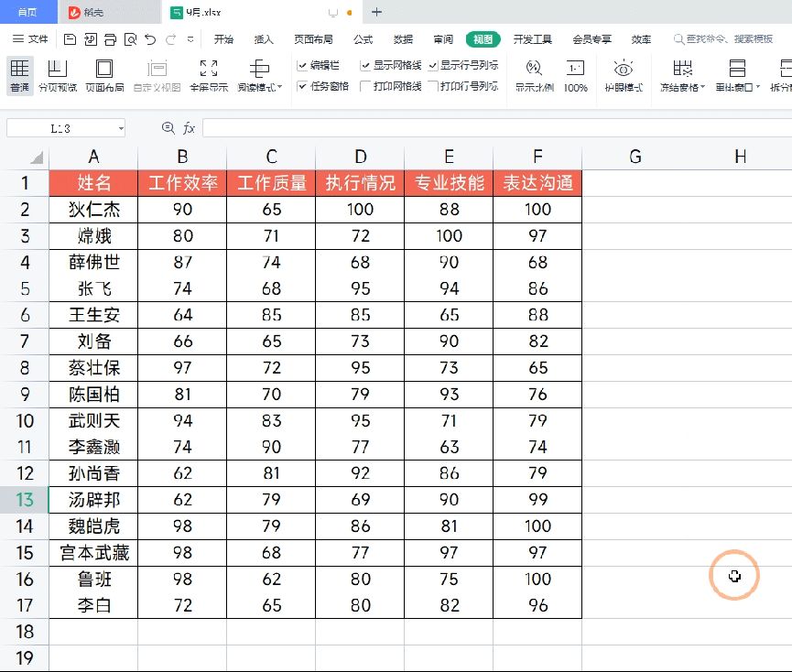Viewport: 792px width, 672px height.
Task: Click the 阅读模式 reading mode icon
Action: coord(259,69)
